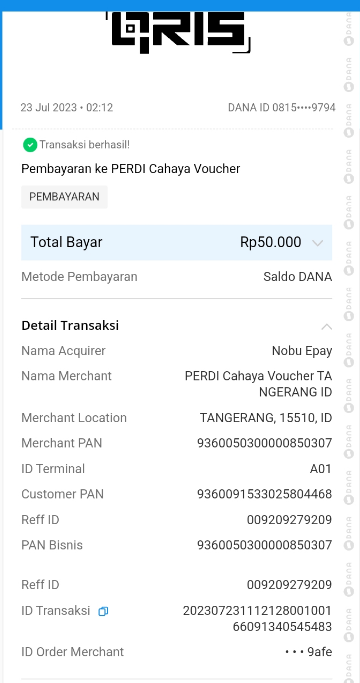Tap the Pembayaran ke PERDI Cahaya Voucher title
Viewport: 360px width, 683px height.
[x=131, y=169]
